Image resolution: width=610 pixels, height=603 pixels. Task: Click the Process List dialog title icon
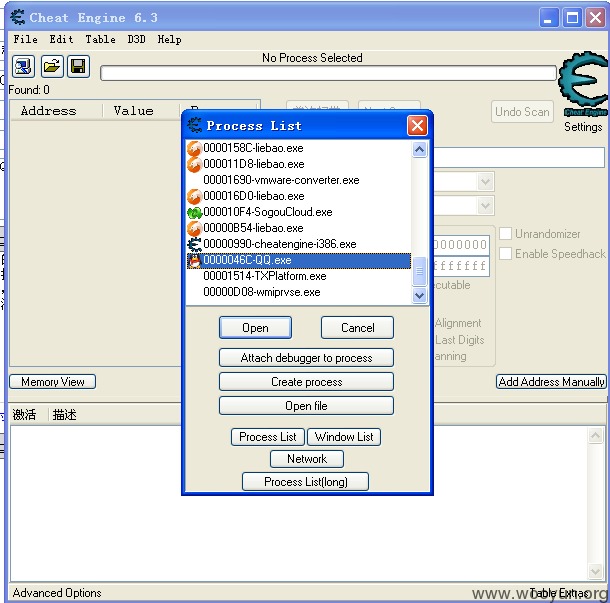(195, 125)
